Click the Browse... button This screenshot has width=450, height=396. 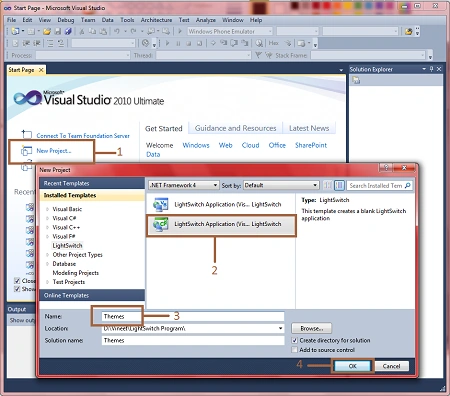click(x=312, y=328)
